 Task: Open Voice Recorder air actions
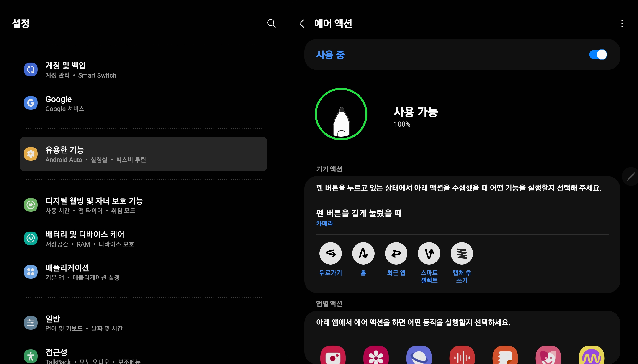click(462, 356)
